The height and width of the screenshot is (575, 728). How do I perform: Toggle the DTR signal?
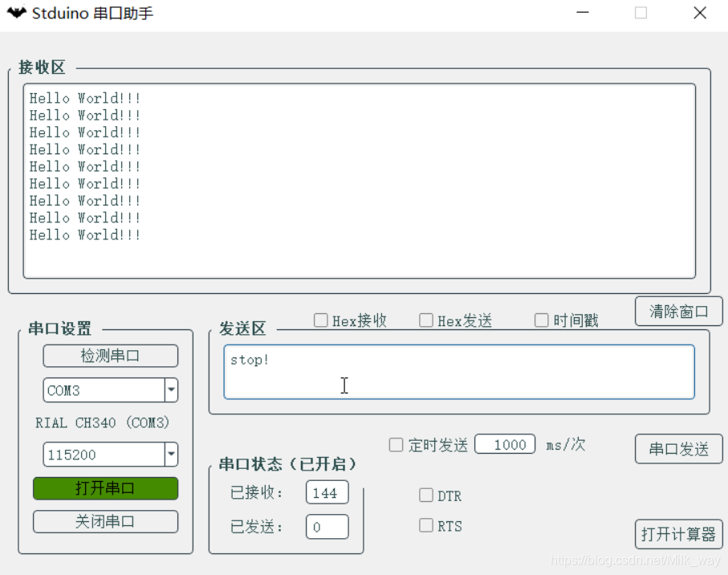coord(426,495)
